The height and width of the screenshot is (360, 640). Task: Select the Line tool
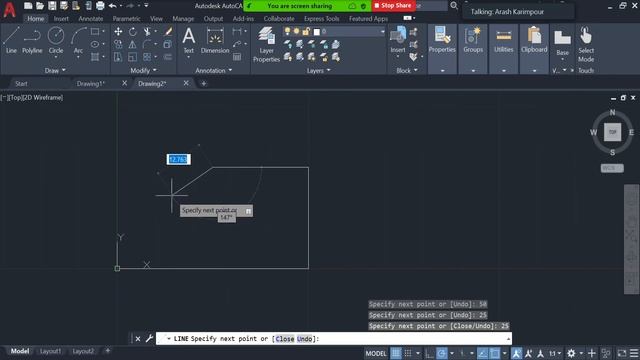[11, 40]
